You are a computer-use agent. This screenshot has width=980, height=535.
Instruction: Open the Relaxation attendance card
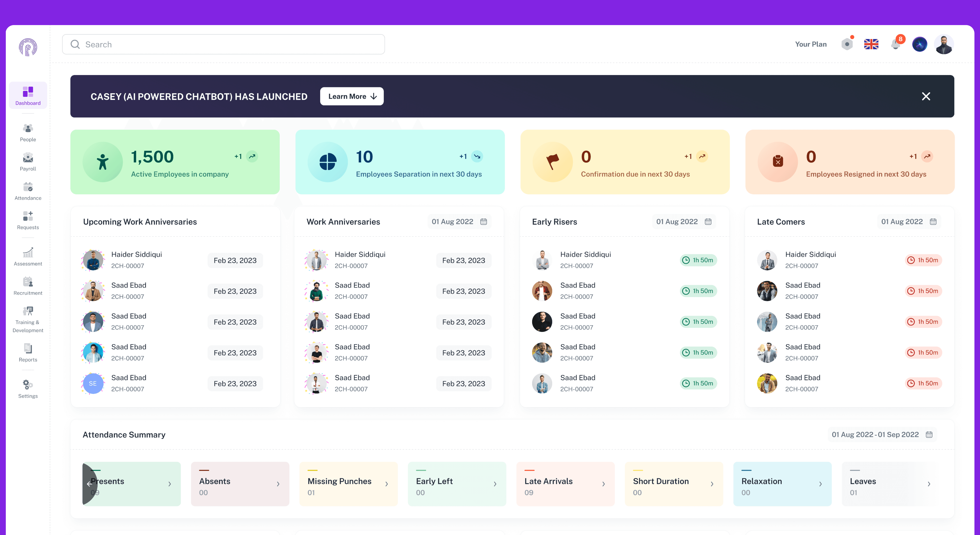point(782,484)
